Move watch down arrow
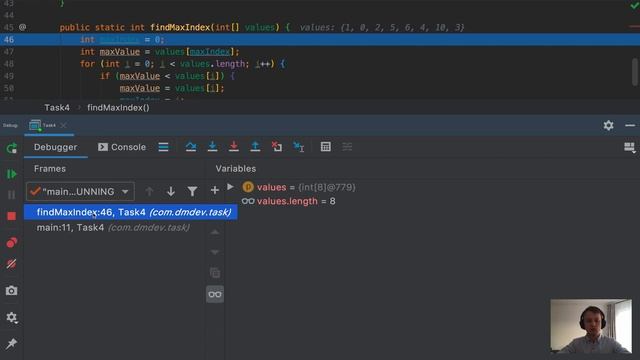The width and height of the screenshot is (640, 360). point(215,252)
